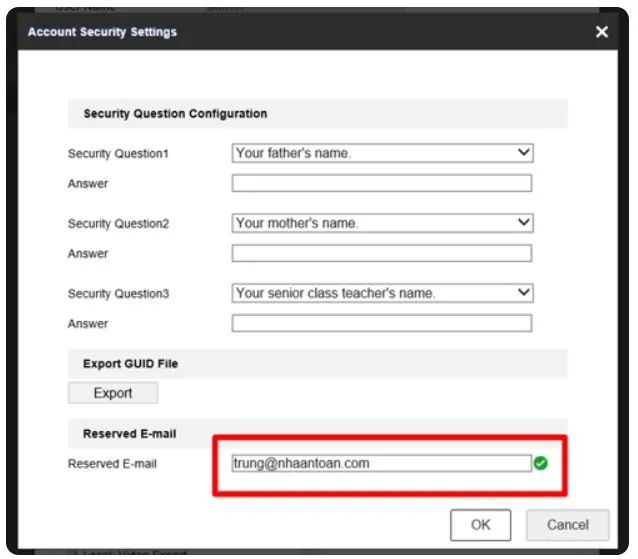Select the answer field for Security Question3
Viewport: 638px width, 559px height.
382,323
